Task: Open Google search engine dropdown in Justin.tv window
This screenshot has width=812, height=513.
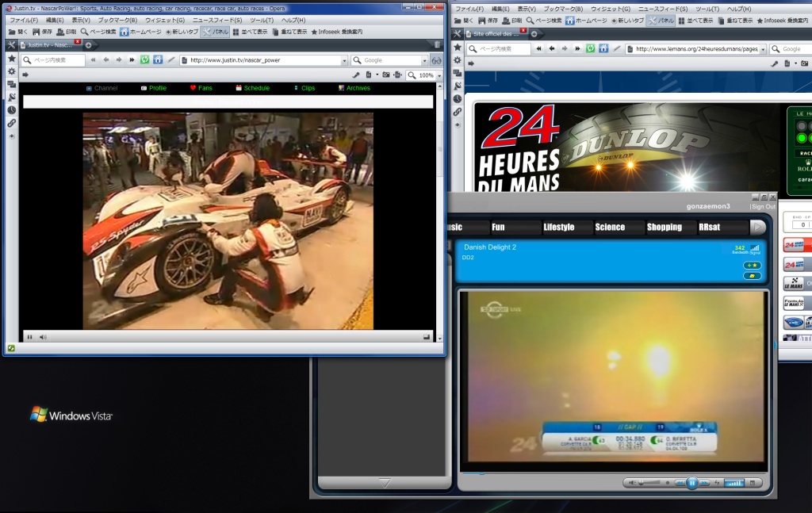Action: (424, 60)
